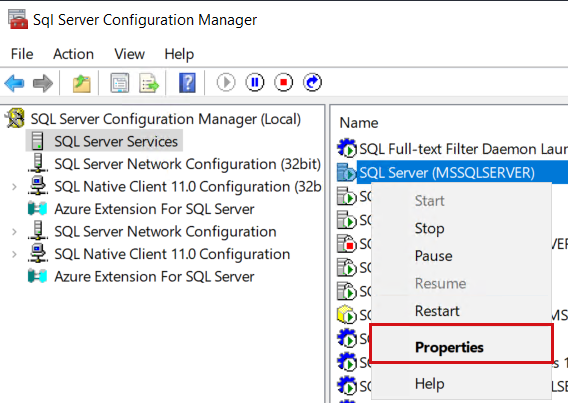Choose Properties from the context menu
The width and height of the screenshot is (568, 403).
pyautogui.click(x=462, y=347)
